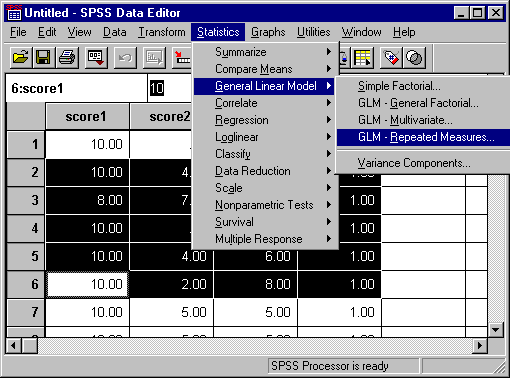Choose Simple Factorial... from submenu
This screenshot has width=510, height=378.
423,86
